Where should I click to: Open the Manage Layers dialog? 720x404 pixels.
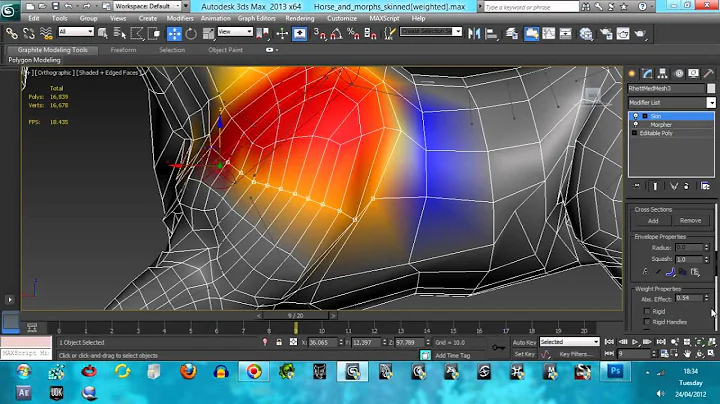tap(512, 33)
